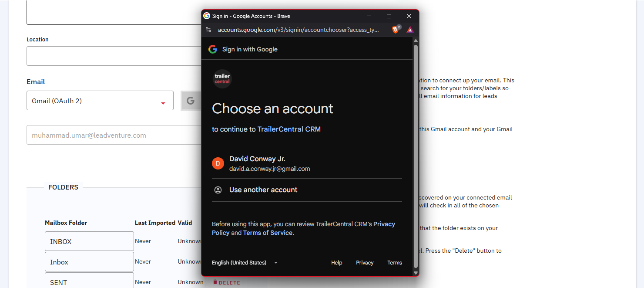This screenshot has height=288, width=644.
Task: Click the Location field label
Action: [x=37, y=39]
